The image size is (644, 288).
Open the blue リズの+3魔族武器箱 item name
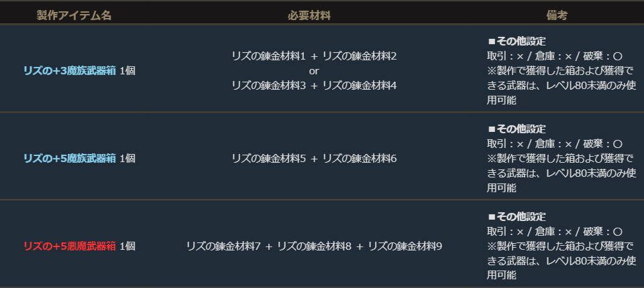(x=70, y=70)
